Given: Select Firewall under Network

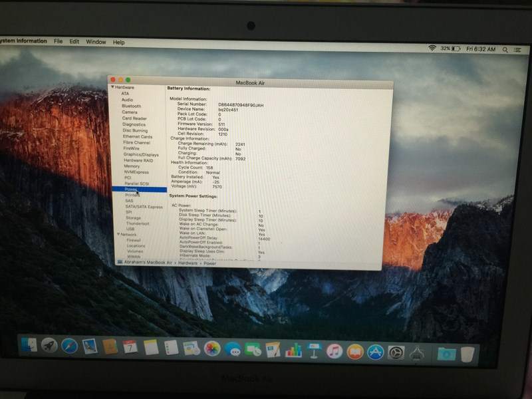Looking at the screenshot, I should [134, 240].
